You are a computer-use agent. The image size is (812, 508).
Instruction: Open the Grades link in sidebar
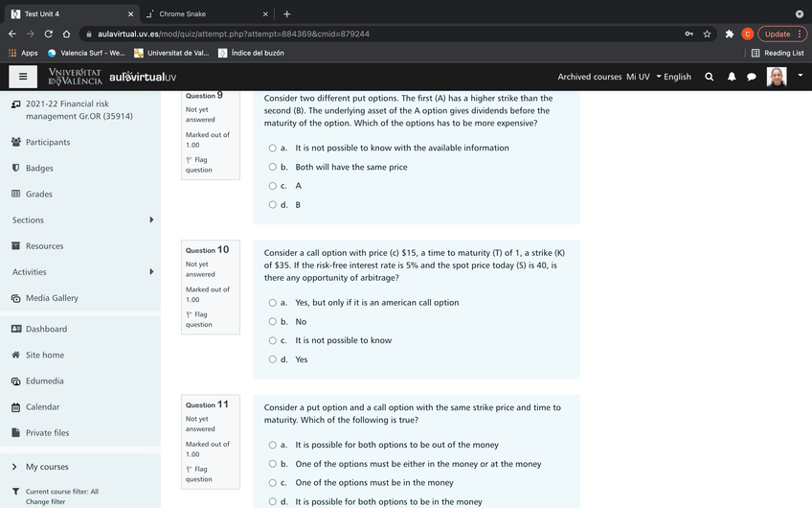(38, 194)
